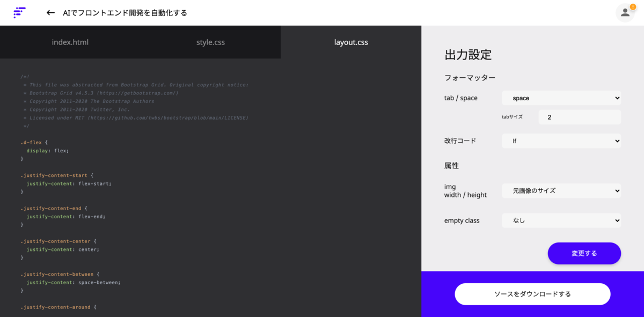Click the orange notification badge on avatar
This screenshot has width=644, height=317.
pos(633,6)
